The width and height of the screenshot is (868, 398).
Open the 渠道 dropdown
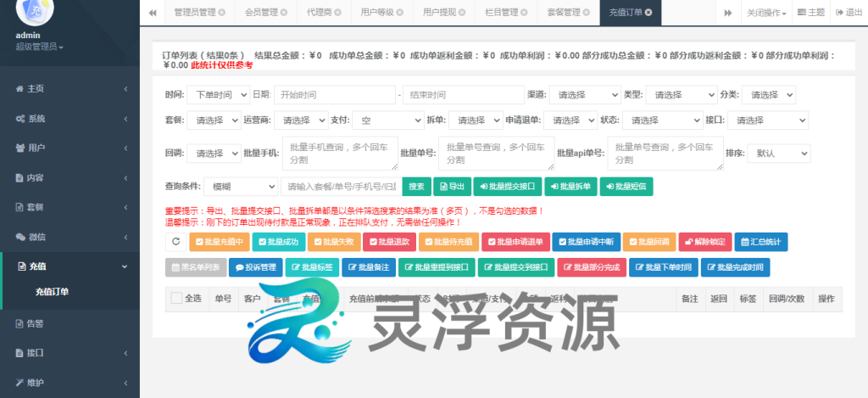585,95
